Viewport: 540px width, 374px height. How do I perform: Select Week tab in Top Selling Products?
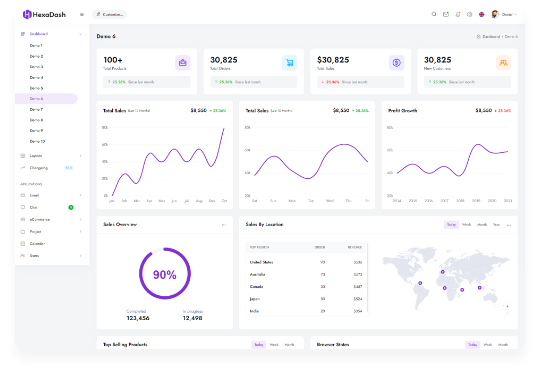tap(274, 344)
